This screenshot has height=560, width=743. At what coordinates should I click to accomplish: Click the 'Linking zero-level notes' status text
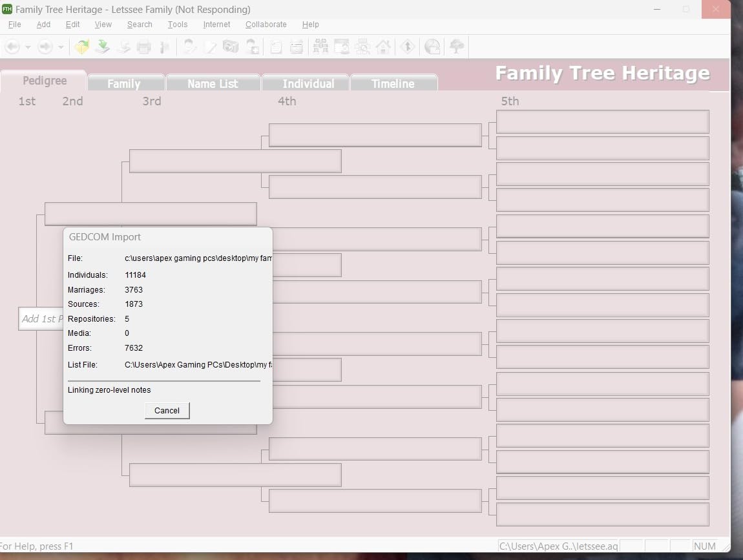coord(109,390)
